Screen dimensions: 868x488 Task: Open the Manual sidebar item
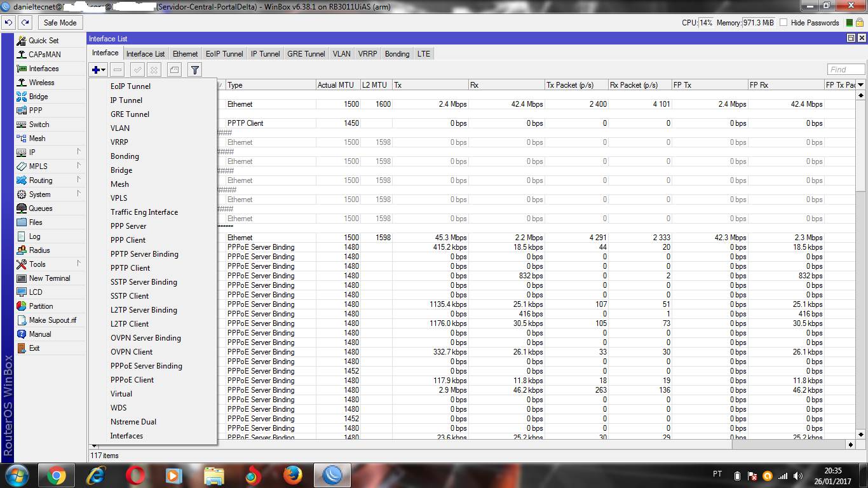point(50,334)
